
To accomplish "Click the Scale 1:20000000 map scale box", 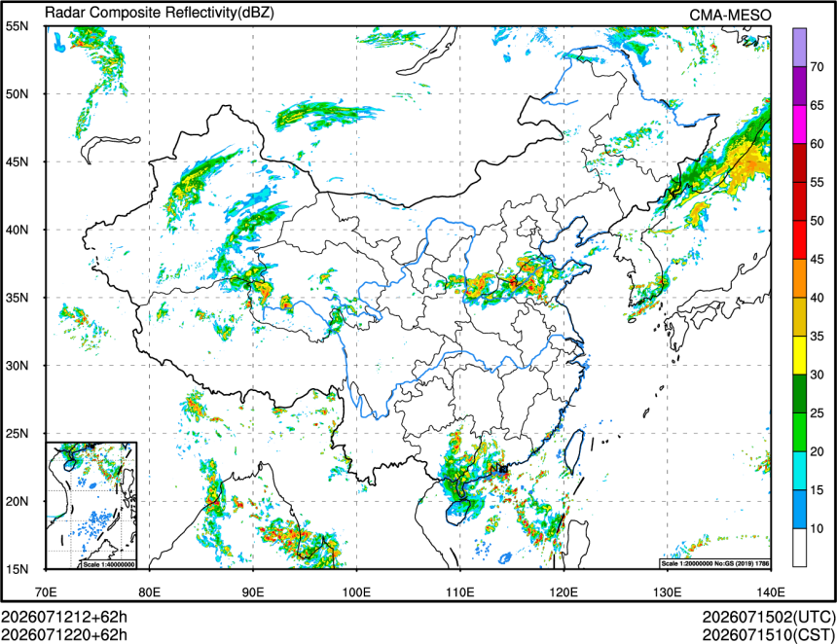I will (x=715, y=563).
